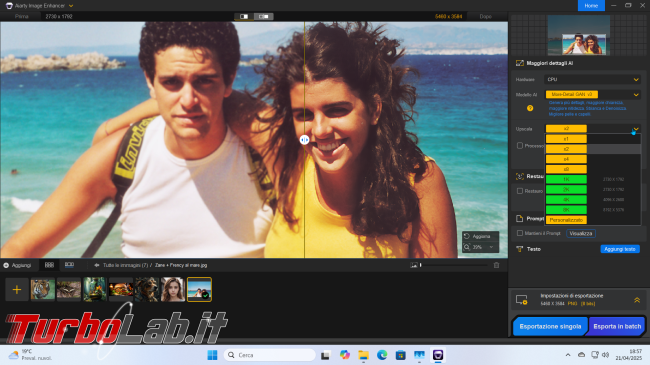Open the Copilot taskbar icon
Screen dimensions: 650x365
pyautogui.click(x=344, y=355)
